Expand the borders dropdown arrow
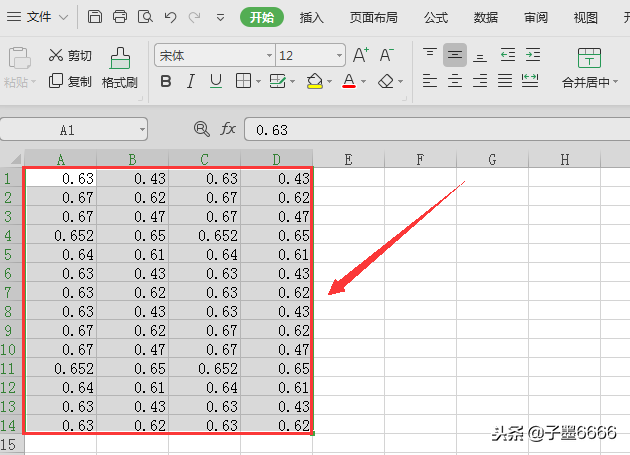 [x=258, y=82]
